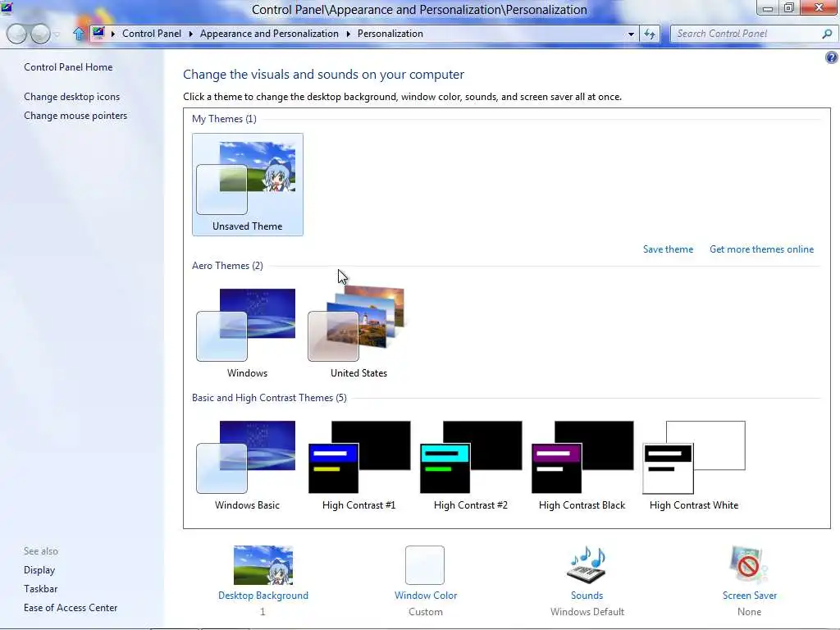Go to Control Panel Home

point(68,67)
